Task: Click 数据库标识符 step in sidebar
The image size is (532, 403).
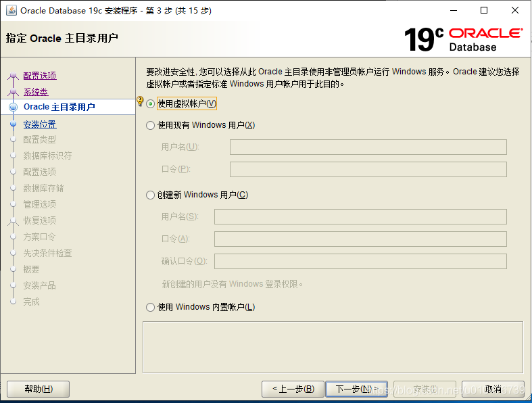Action: (47, 156)
